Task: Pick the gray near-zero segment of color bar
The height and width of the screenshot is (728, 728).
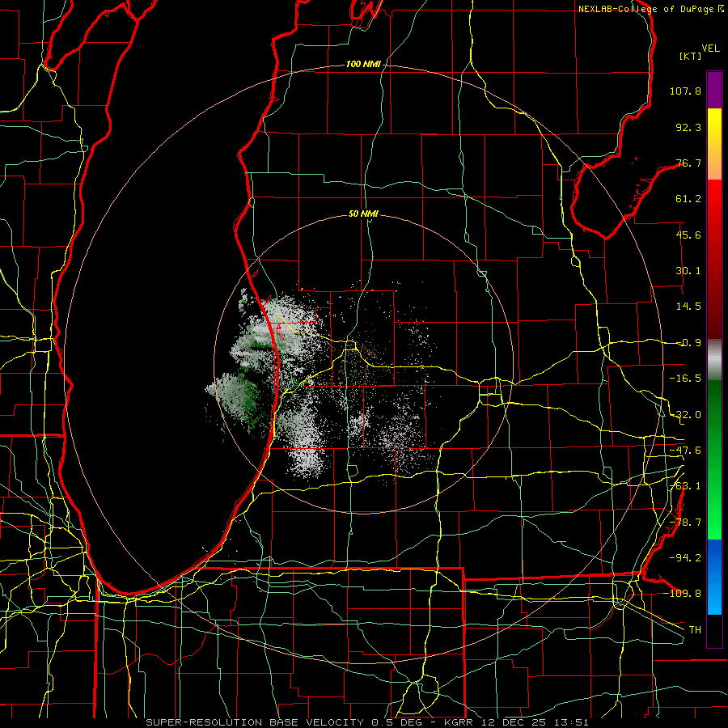Action: point(714,358)
